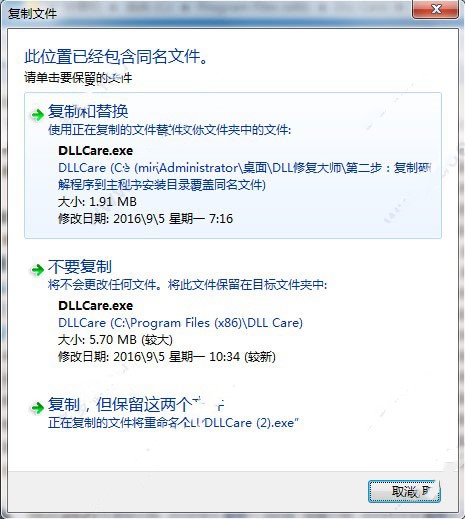The image size is (465, 519).
Task: Click DLLCare.exe under copy and replace
Action: (96, 151)
